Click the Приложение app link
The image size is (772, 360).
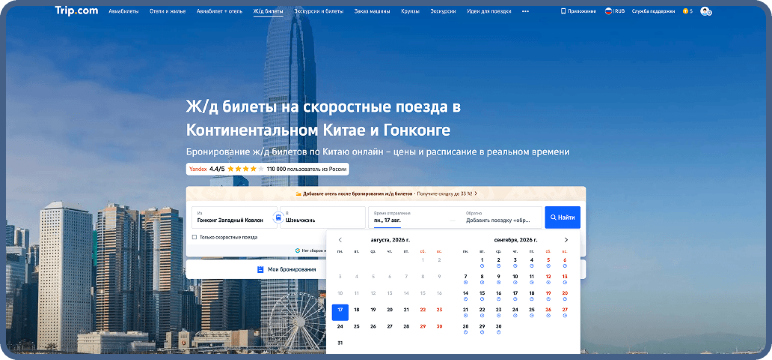[579, 11]
